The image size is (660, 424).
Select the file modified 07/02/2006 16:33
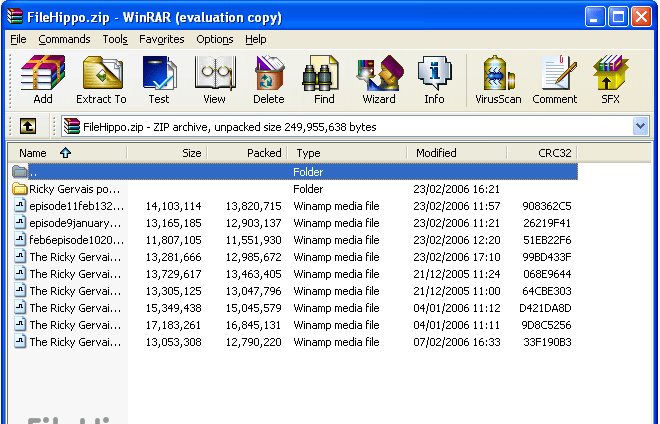click(x=295, y=342)
